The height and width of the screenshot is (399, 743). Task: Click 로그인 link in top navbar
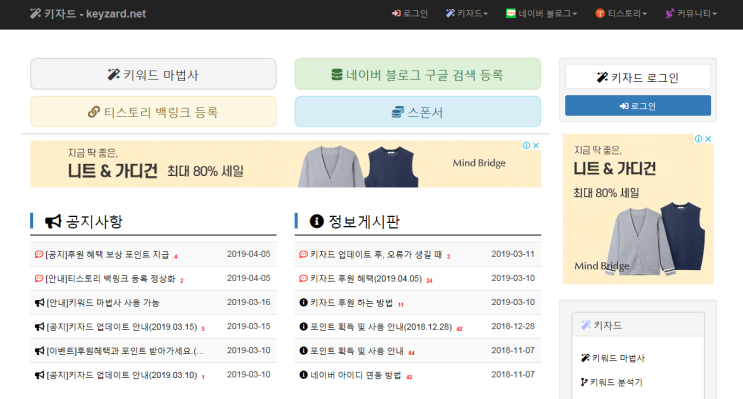tap(410, 14)
